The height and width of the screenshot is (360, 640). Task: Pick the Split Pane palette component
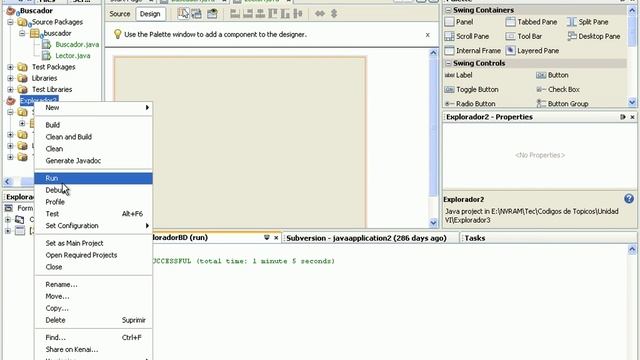587,22
